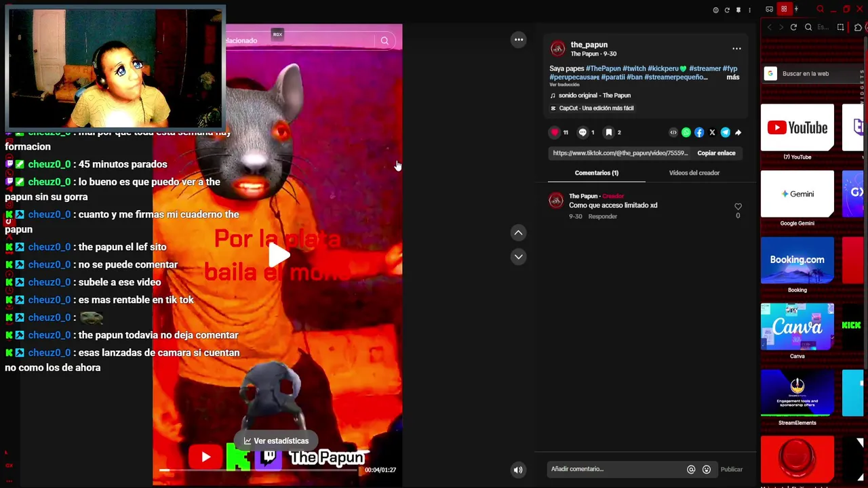The image size is (868, 488).
Task: Go back in the browser side panel
Action: 769,27
